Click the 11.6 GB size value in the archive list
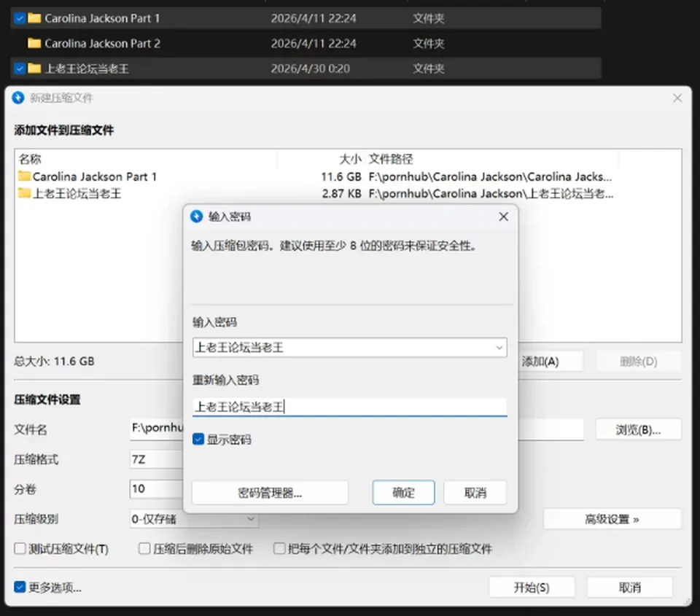The image size is (700, 616). tap(341, 176)
